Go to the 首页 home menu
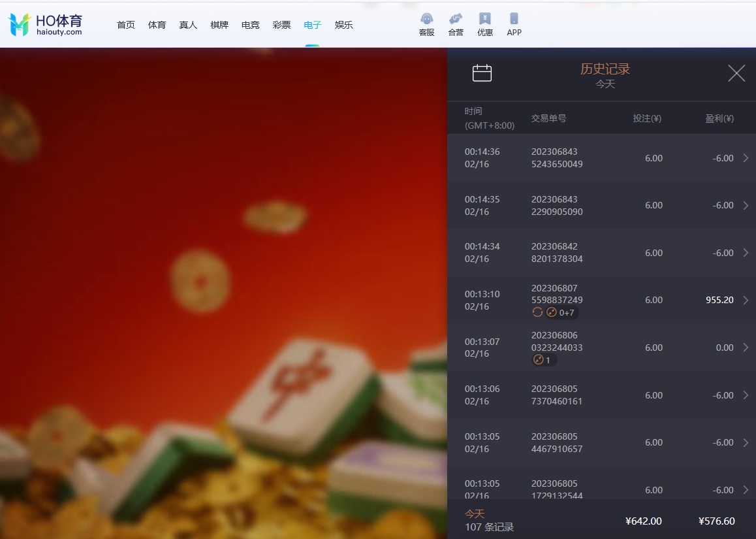756x539 pixels. (126, 25)
